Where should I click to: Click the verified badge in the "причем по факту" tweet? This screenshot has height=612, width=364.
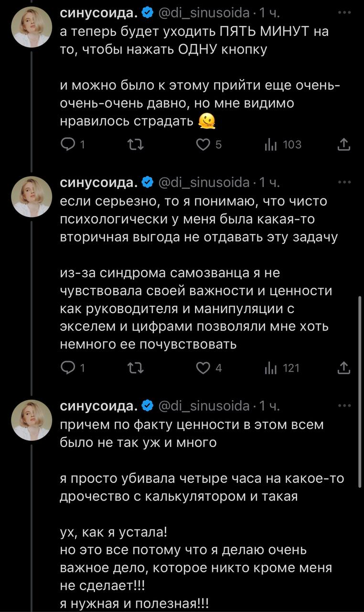coord(148,406)
